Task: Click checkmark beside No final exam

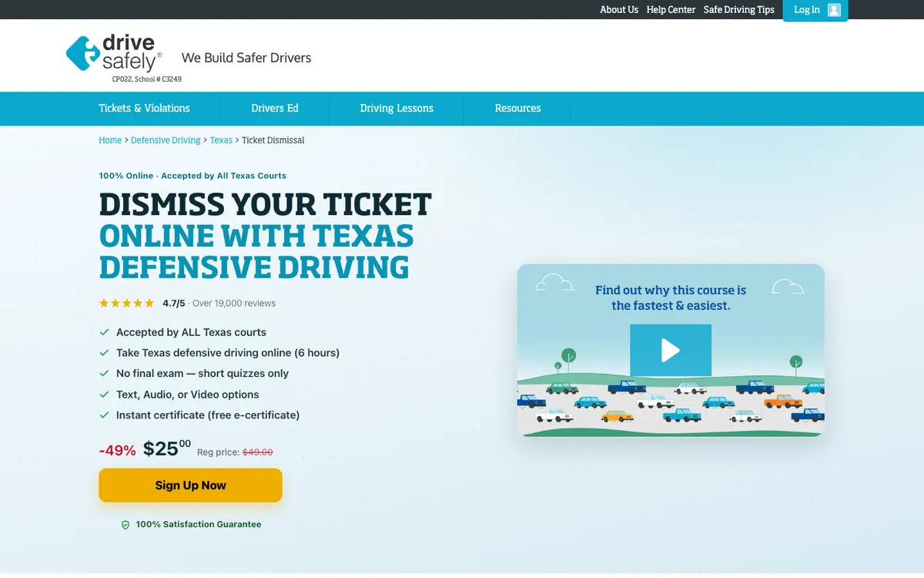Action: pyautogui.click(x=104, y=374)
